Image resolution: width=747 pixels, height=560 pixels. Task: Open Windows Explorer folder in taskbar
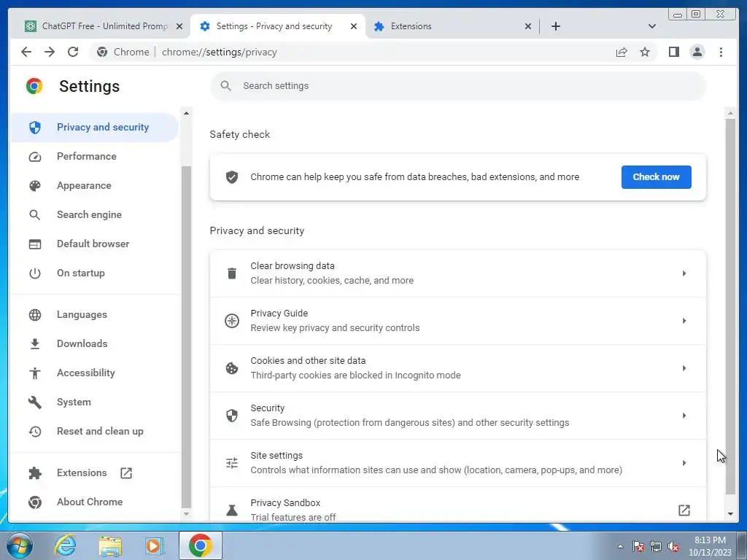(110, 545)
